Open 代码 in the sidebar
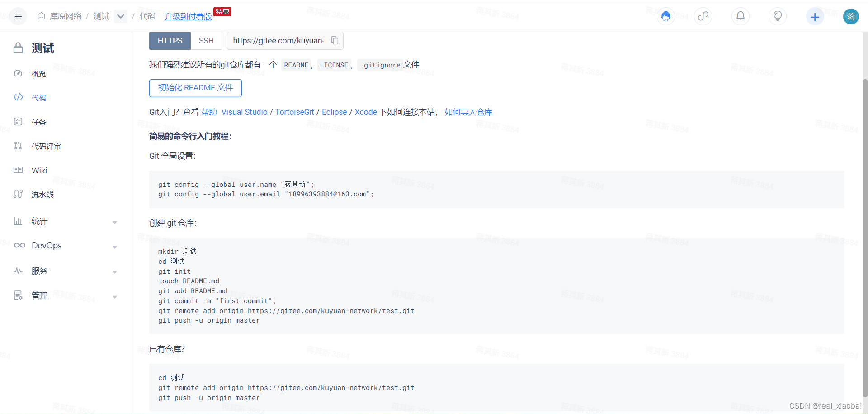The width and height of the screenshot is (868, 414). click(39, 98)
